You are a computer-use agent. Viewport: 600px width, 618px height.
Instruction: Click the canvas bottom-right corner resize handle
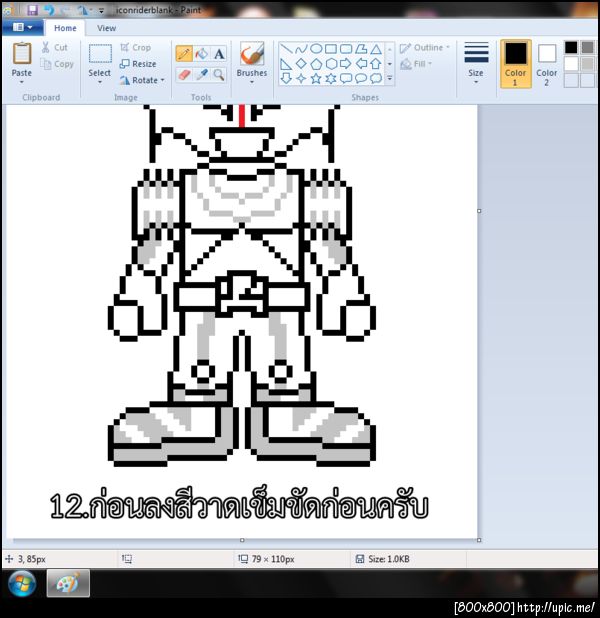point(479,540)
